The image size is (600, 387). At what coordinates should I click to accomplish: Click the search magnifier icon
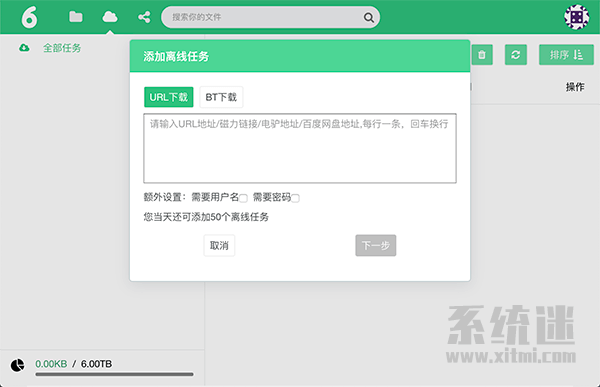pos(368,17)
